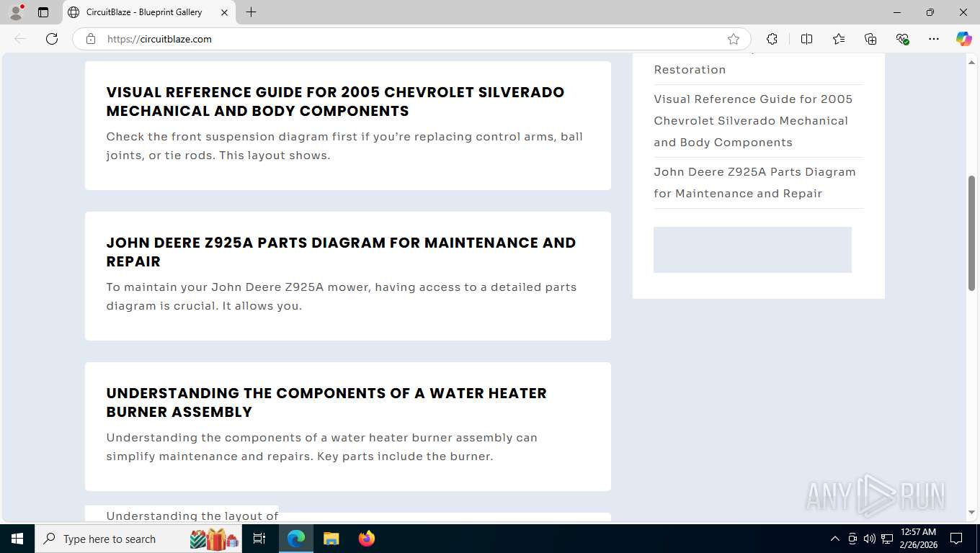Select the text 'To maintain your John Deere Z925A mower'
980x553 pixels.
(x=237, y=287)
